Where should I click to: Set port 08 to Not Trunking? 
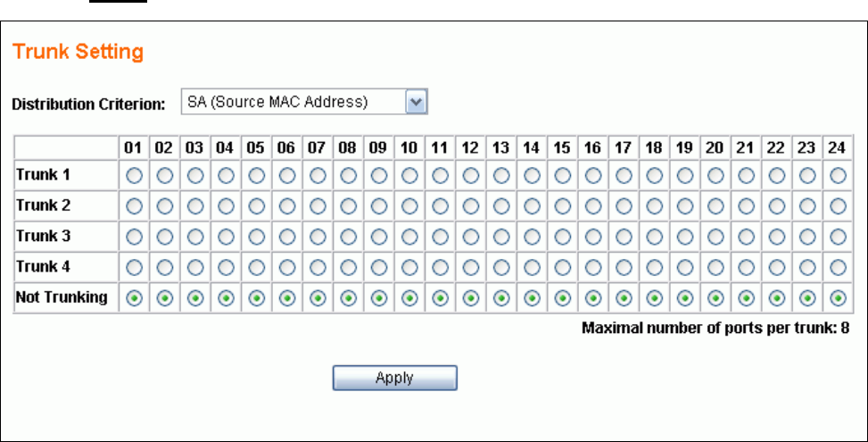point(349,299)
